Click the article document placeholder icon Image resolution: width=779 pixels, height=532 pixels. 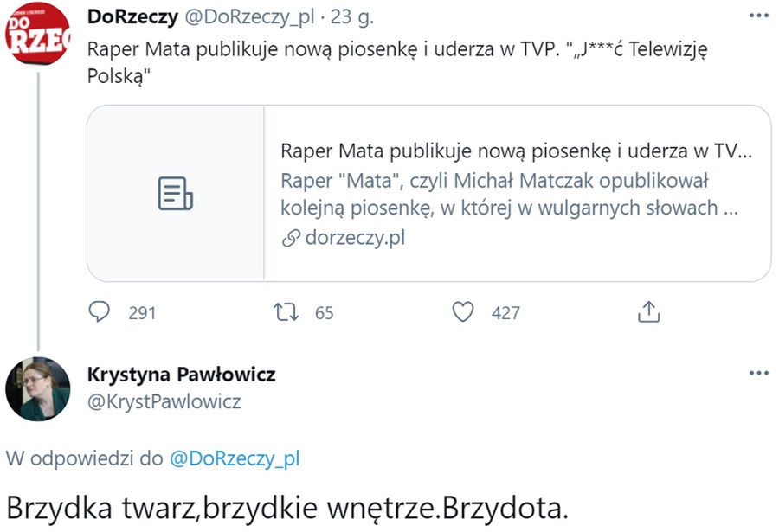click(x=175, y=193)
